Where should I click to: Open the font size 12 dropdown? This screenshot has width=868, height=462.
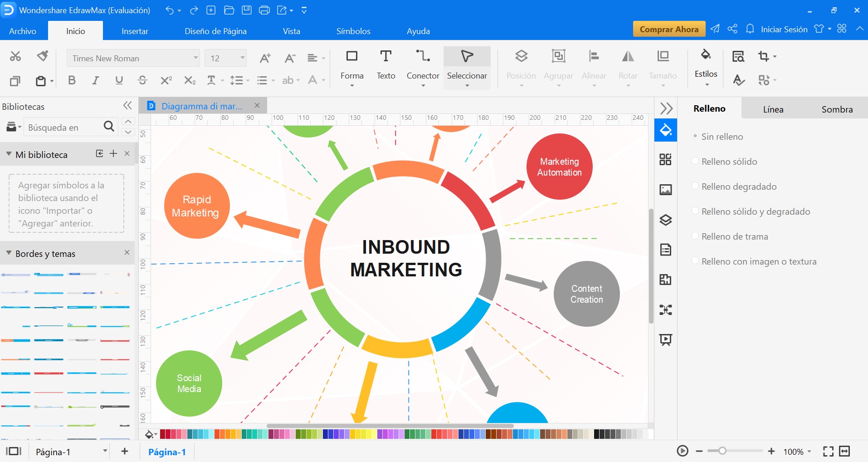pos(243,58)
